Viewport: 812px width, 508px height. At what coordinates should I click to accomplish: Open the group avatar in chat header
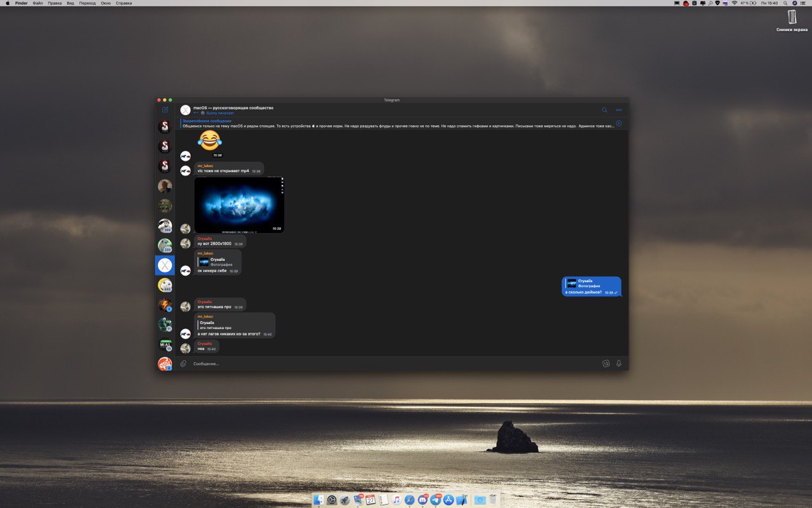tap(185, 110)
